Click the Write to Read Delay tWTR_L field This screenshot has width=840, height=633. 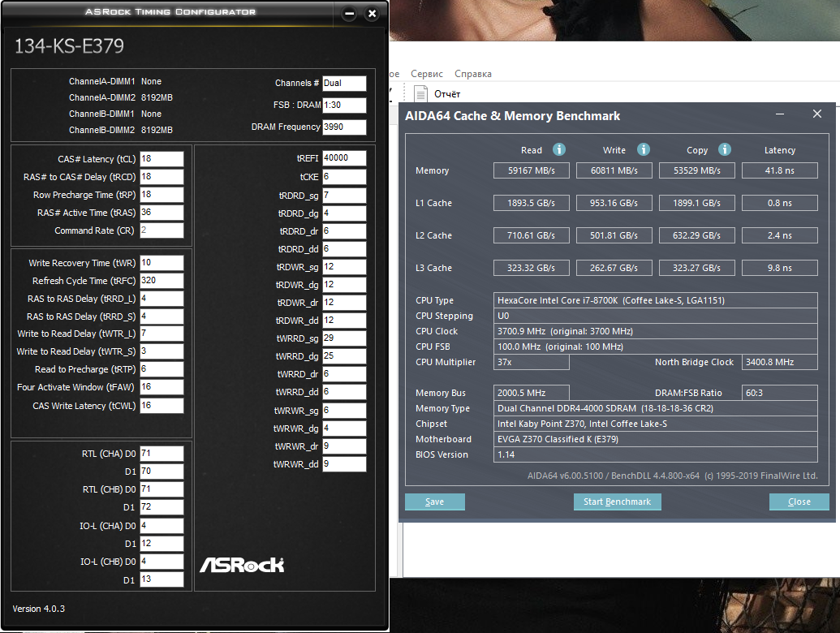[162, 334]
